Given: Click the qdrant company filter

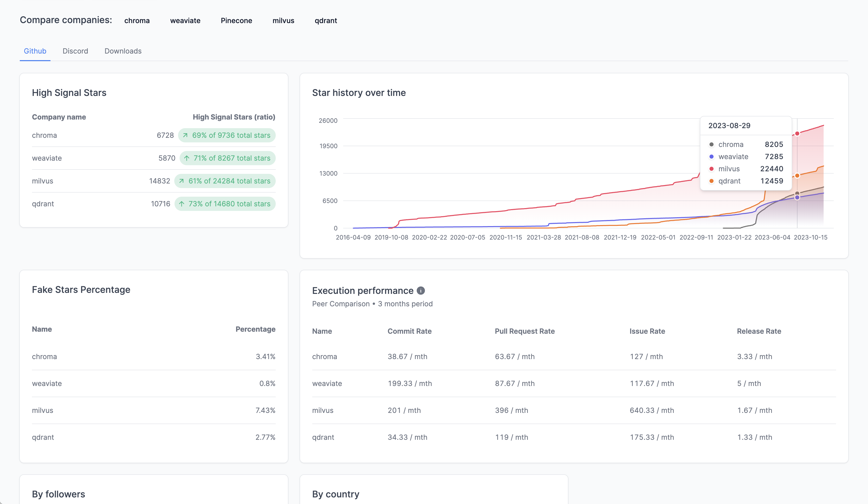Looking at the screenshot, I should 325,21.
